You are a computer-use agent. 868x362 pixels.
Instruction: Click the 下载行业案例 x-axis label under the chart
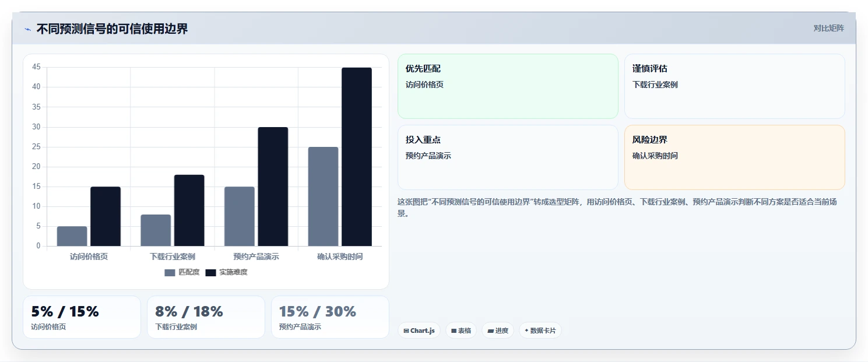coord(173,256)
